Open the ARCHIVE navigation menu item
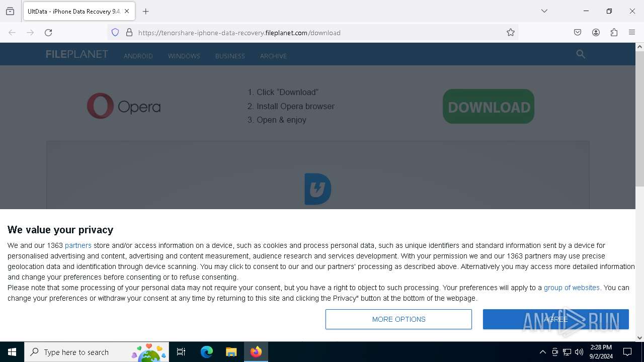 tap(273, 56)
